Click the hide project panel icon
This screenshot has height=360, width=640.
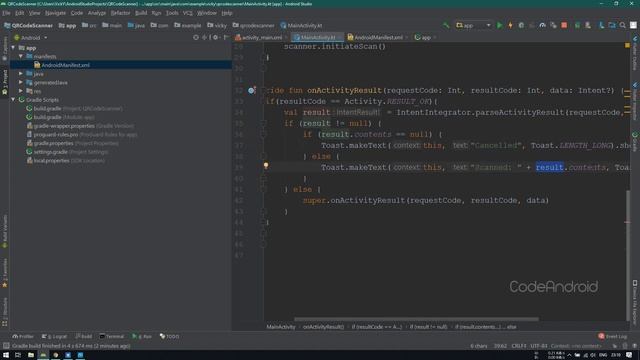pos(226,38)
